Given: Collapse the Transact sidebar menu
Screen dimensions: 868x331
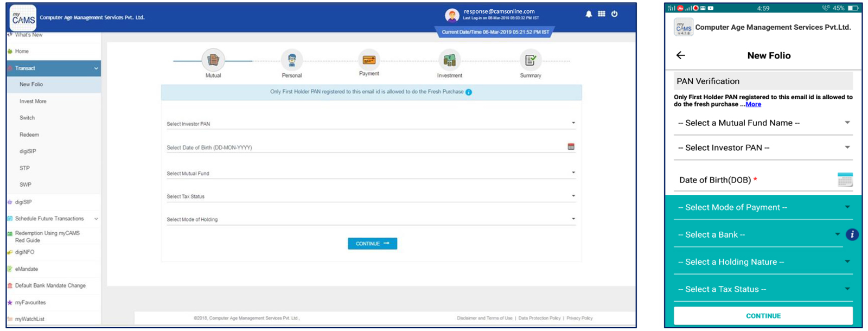Looking at the screenshot, I should point(96,68).
